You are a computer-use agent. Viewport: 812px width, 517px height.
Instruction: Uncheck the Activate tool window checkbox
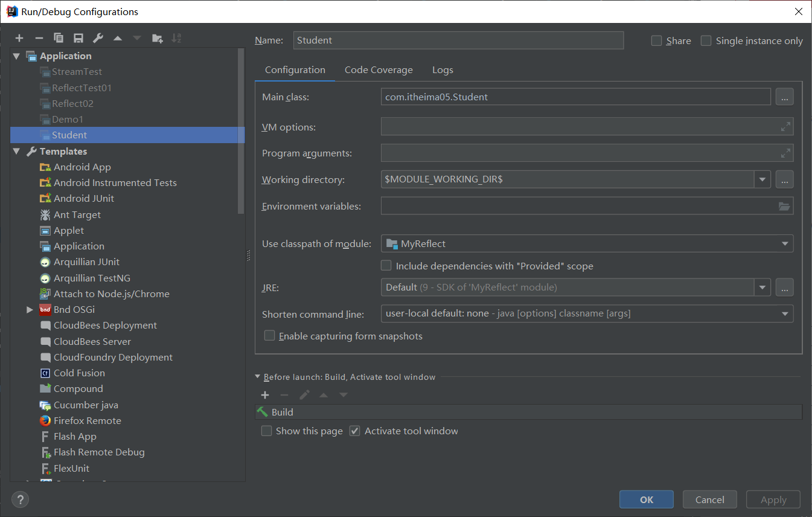click(x=355, y=431)
